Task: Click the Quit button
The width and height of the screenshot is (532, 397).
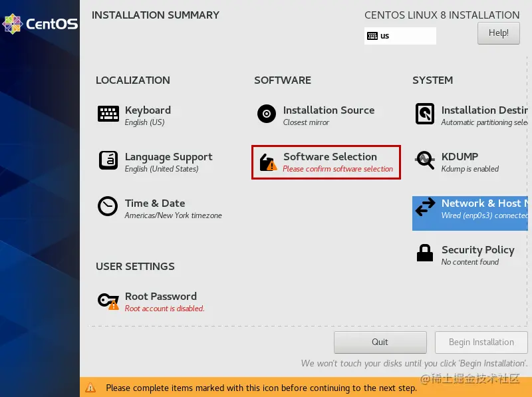Action: (x=380, y=342)
